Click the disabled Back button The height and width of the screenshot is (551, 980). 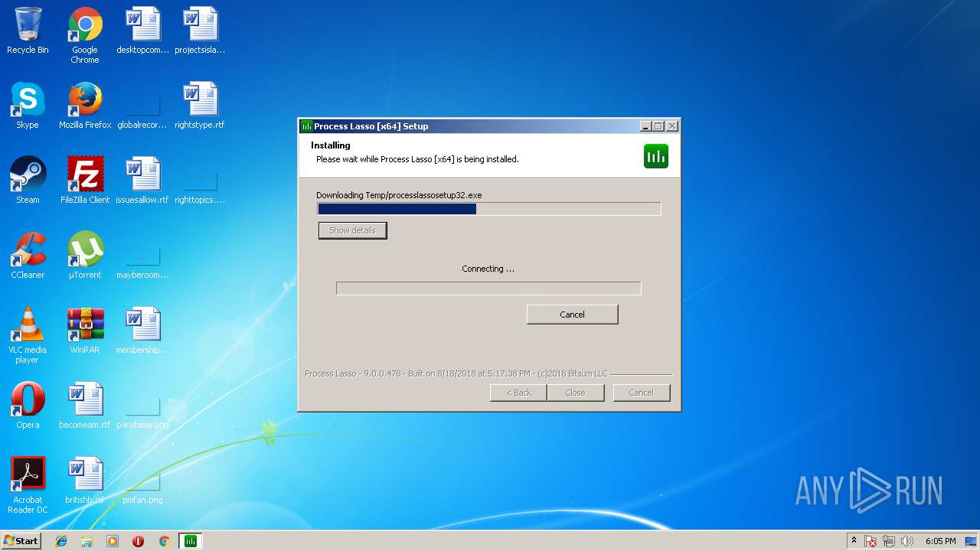click(518, 393)
